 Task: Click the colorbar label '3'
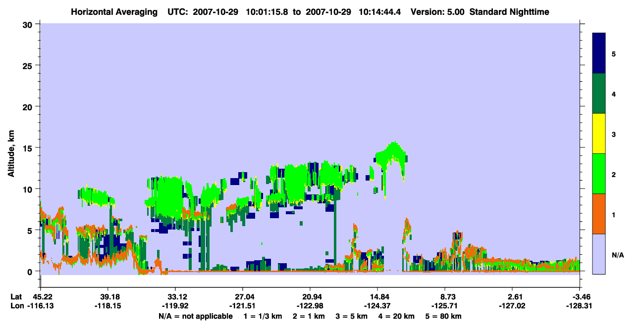click(614, 134)
